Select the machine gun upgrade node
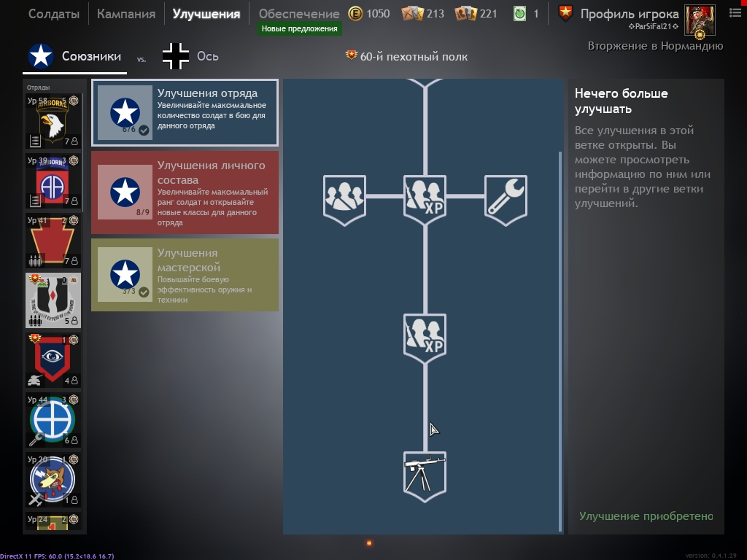The width and height of the screenshot is (747, 560). pos(425,475)
